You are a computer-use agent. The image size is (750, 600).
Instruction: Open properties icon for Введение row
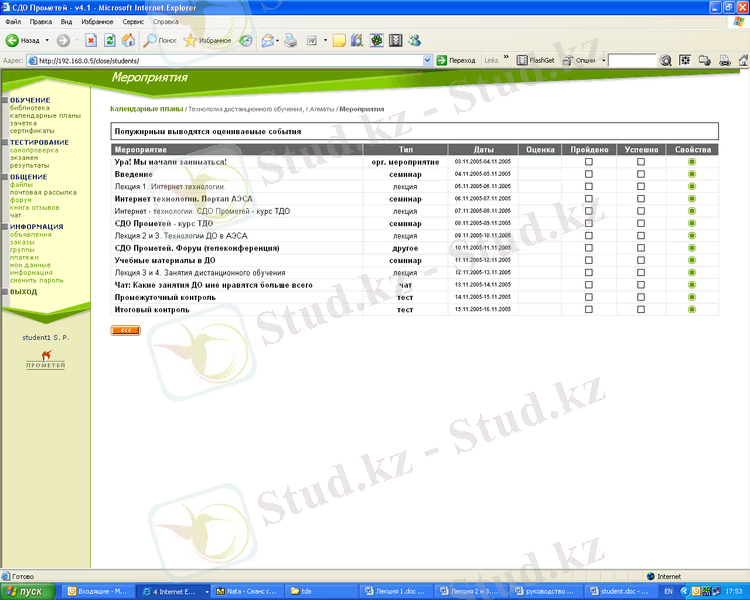point(692,174)
